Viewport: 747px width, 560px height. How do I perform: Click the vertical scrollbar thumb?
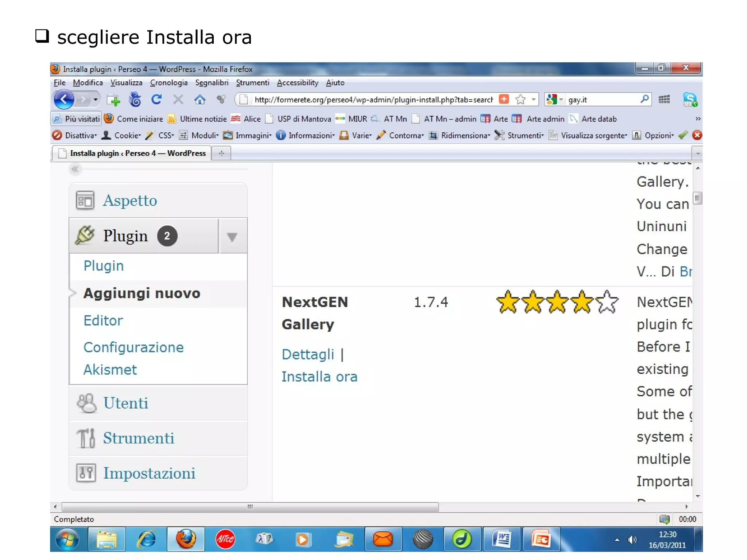(x=697, y=198)
